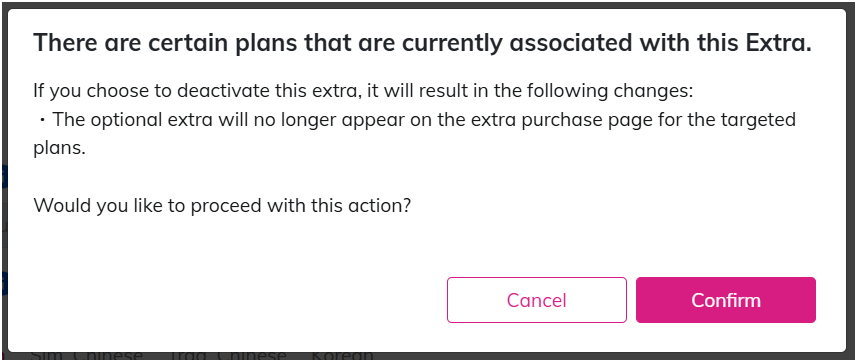Click the bullet text about optional extra
Viewport: 857px width, 362px height.
click(414, 133)
